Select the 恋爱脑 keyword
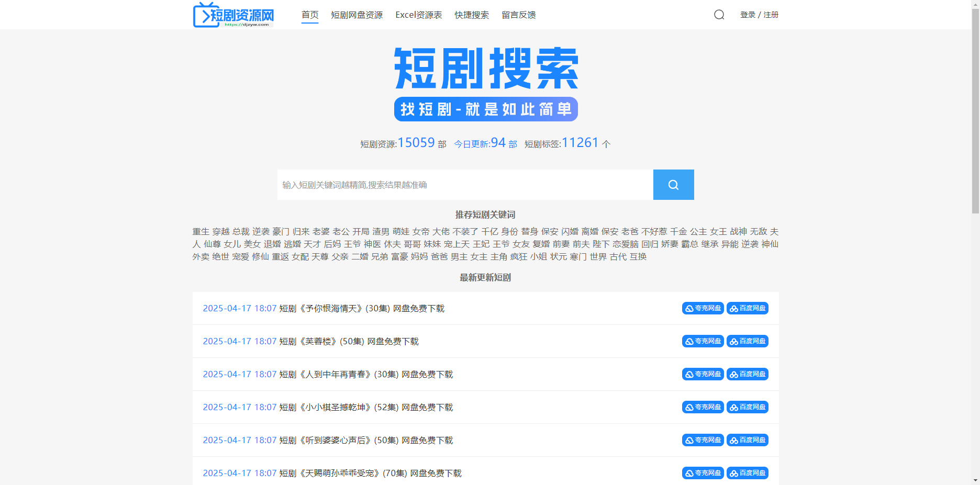Screen dimensions: 980x485 point(626,244)
